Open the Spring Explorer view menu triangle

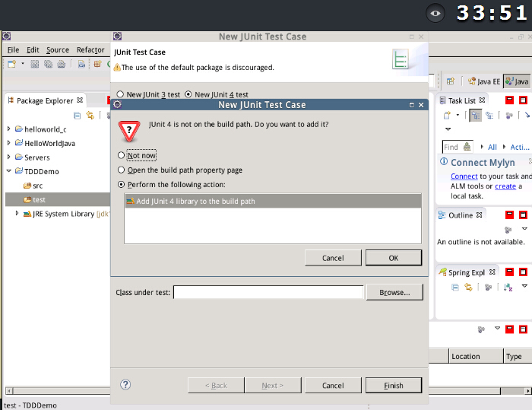coord(524,286)
